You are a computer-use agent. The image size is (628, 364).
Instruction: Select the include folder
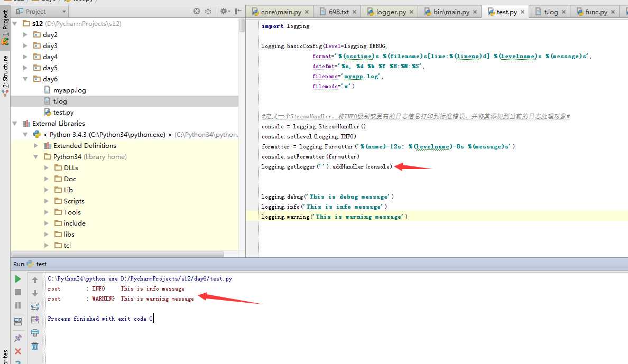point(75,223)
